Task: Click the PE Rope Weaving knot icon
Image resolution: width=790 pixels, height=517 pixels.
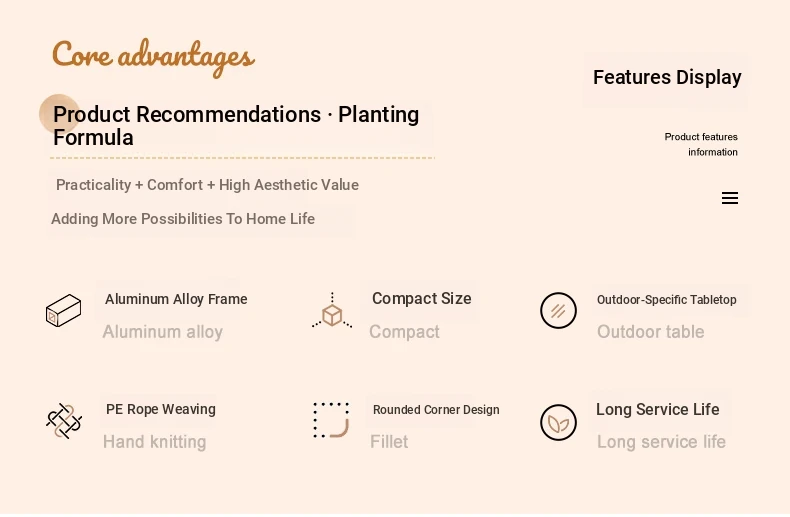Action: click(64, 421)
